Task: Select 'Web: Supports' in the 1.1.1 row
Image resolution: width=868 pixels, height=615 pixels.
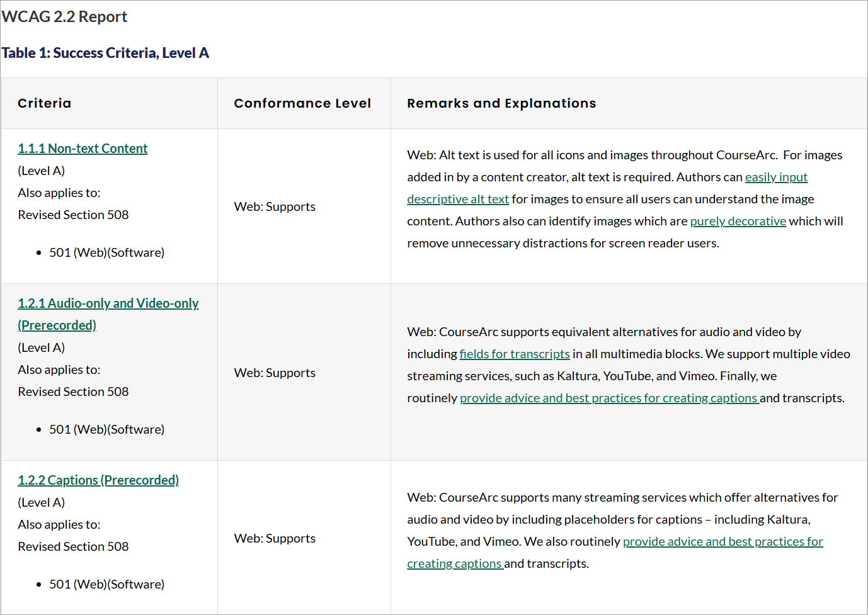Action: [275, 207]
